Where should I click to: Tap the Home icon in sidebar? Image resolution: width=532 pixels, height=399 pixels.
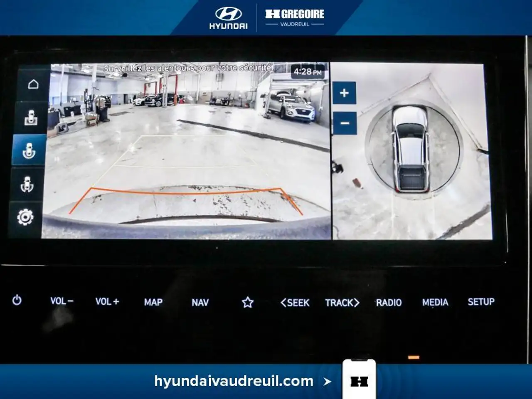tap(33, 84)
